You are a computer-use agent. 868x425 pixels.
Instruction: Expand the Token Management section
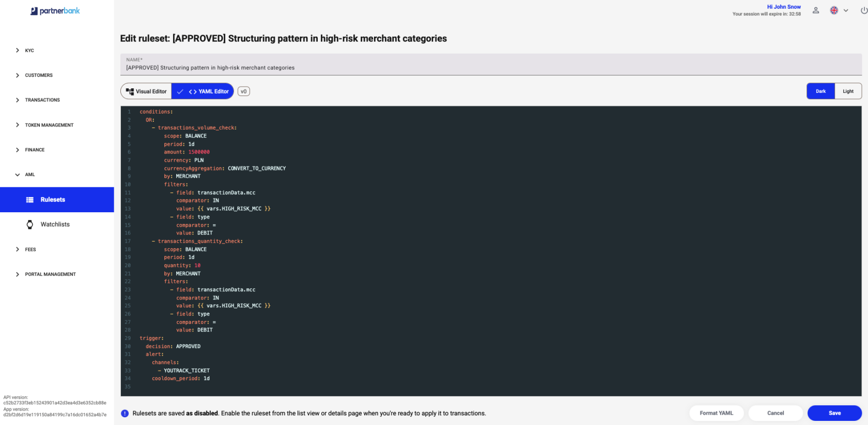point(49,125)
